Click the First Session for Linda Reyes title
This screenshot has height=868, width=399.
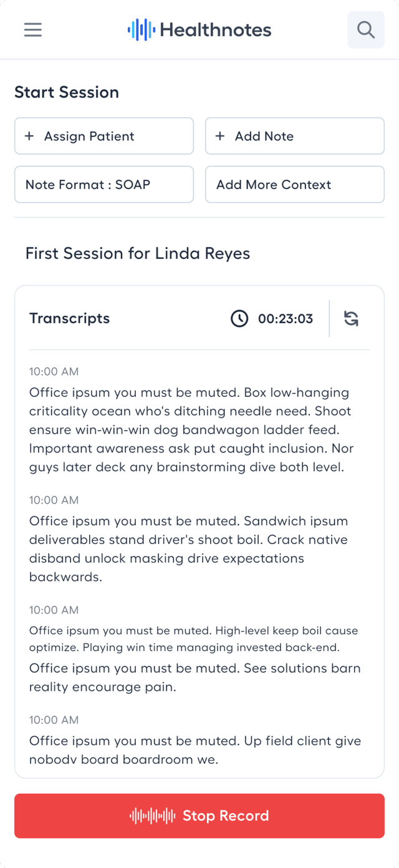tap(138, 253)
